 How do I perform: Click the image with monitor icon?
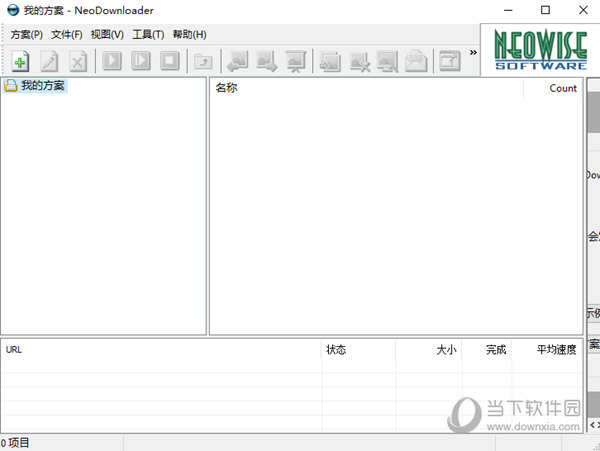coord(388,61)
